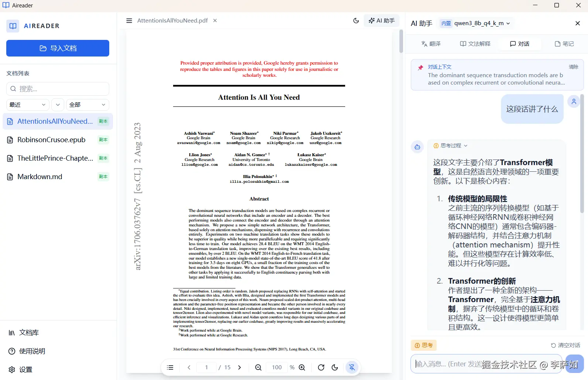588x380 pixels.
Task: Open the table of contents list icon
Action: [x=170, y=367]
